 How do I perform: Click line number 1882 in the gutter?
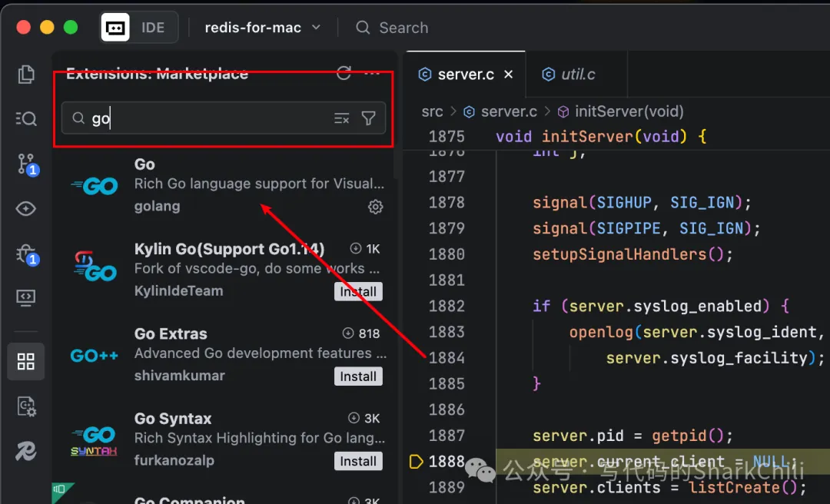pyautogui.click(x=447, y=306)
